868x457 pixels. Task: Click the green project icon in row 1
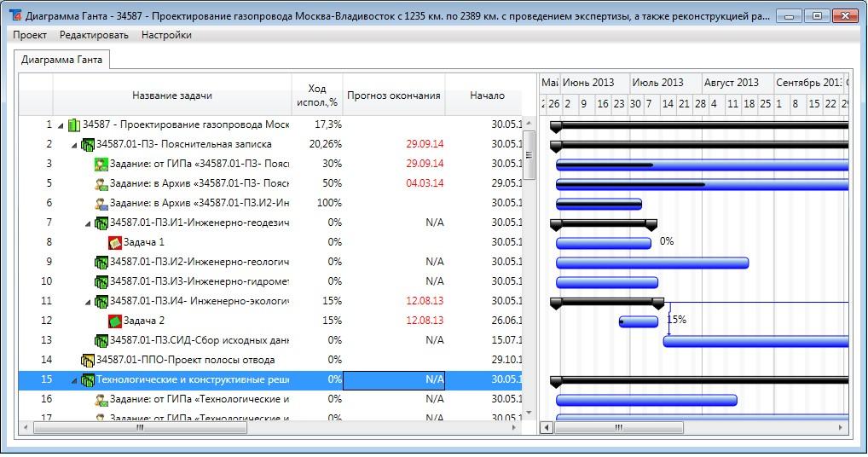point(74,125)
